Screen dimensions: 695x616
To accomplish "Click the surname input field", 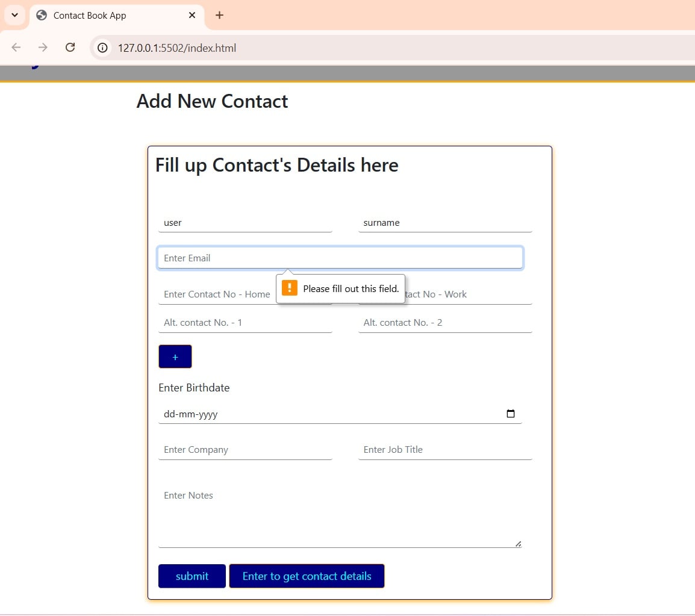I will 444,223.
